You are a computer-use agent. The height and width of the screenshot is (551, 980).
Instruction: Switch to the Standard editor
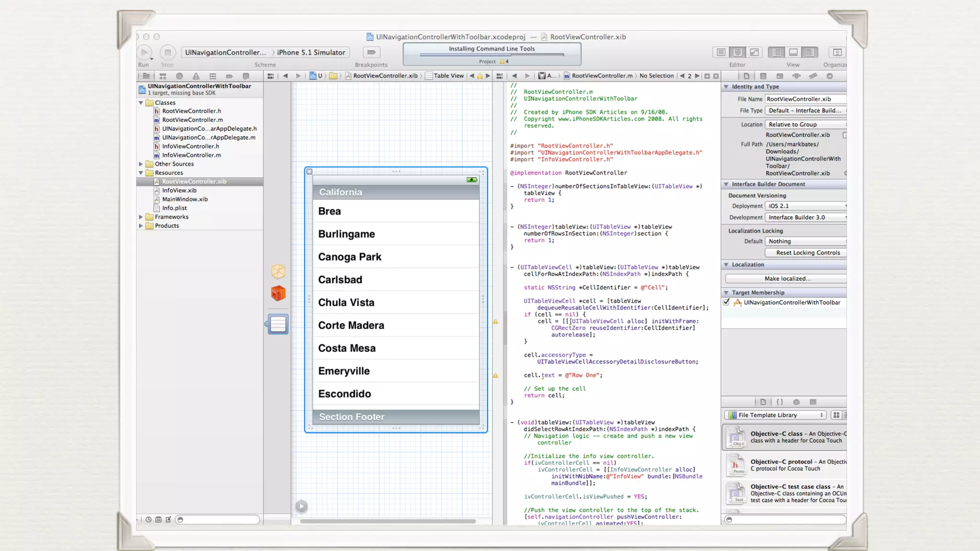721,52
